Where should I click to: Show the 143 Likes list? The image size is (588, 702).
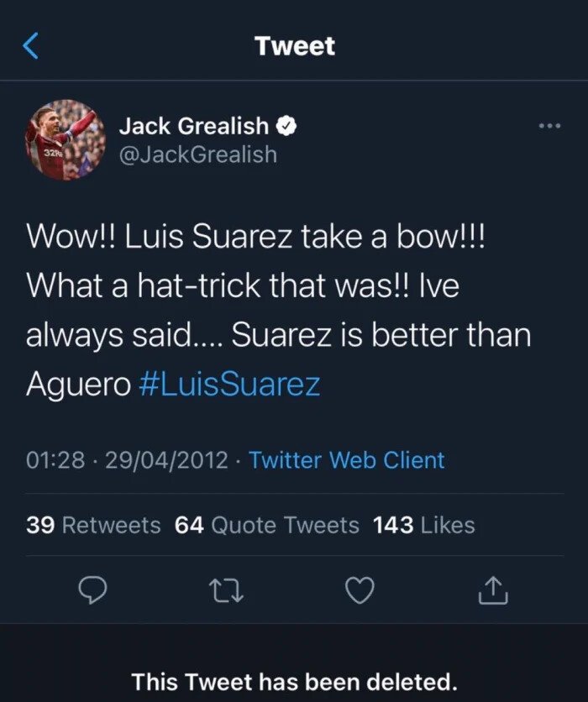[x=423, y=526]
